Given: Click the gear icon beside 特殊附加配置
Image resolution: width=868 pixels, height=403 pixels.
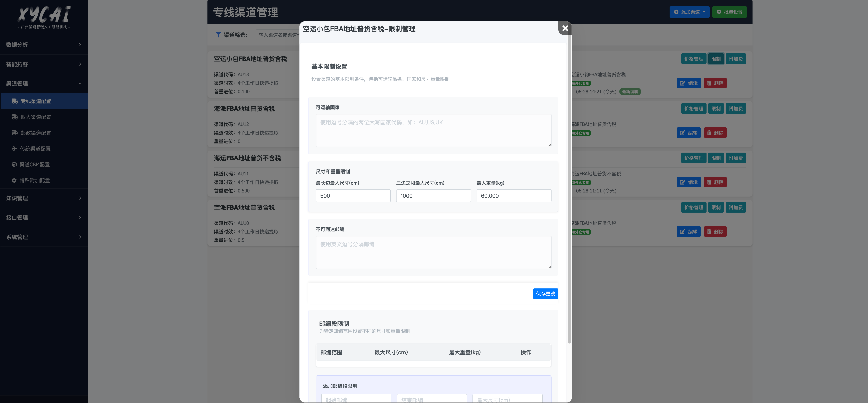Looking at the screenshot, I should point(14,180).
